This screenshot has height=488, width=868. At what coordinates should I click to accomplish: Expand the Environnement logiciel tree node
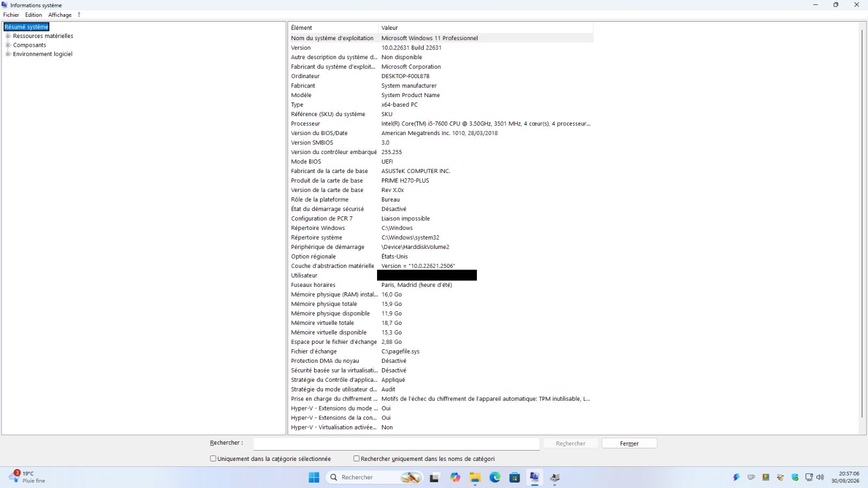pos(8,54)
